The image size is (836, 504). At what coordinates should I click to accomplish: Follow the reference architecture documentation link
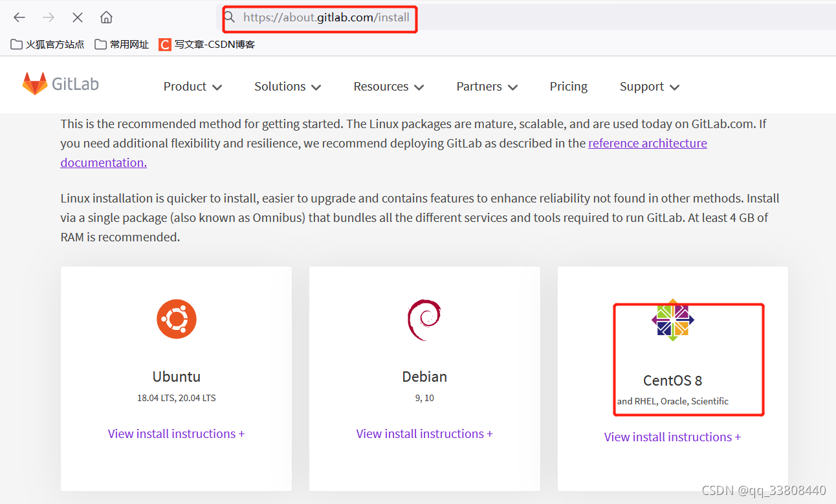[x=648, y=143]
